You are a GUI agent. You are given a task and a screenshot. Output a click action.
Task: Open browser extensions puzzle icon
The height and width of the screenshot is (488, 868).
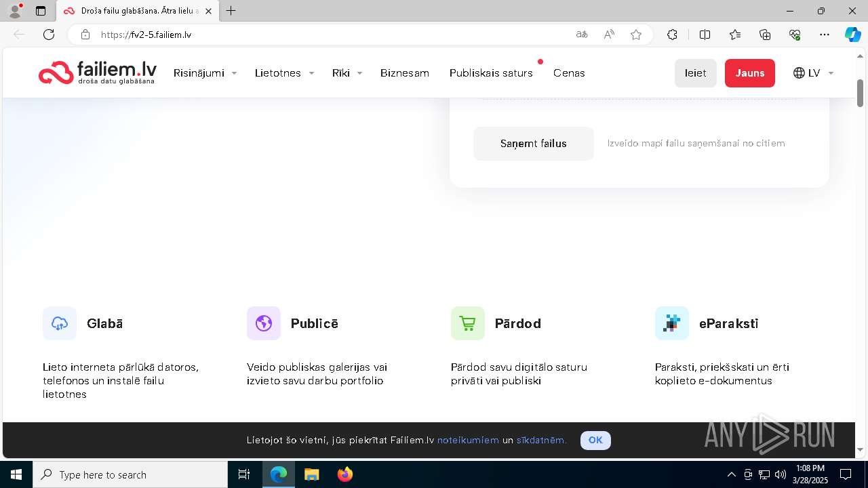pyautogui.click(x=672, y=35)
